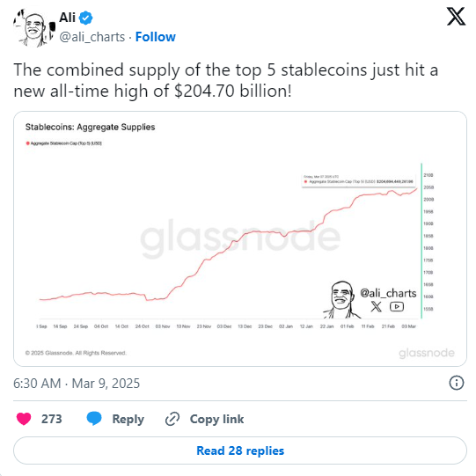Open the @ali_charts handle link
Screen dimensions: 476x476
click(92, 37)
